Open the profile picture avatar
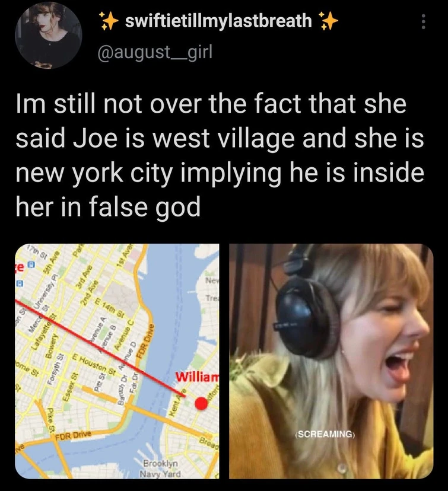Image resolution: width=448 pixels, height=491 pixels. coord(49,35)
